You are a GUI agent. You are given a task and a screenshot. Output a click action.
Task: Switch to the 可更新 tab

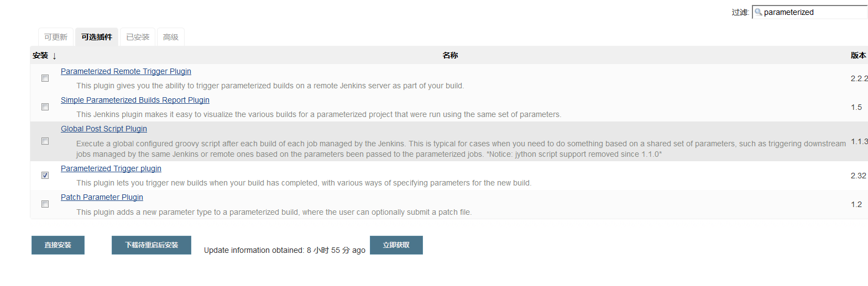tap(56, 37)
